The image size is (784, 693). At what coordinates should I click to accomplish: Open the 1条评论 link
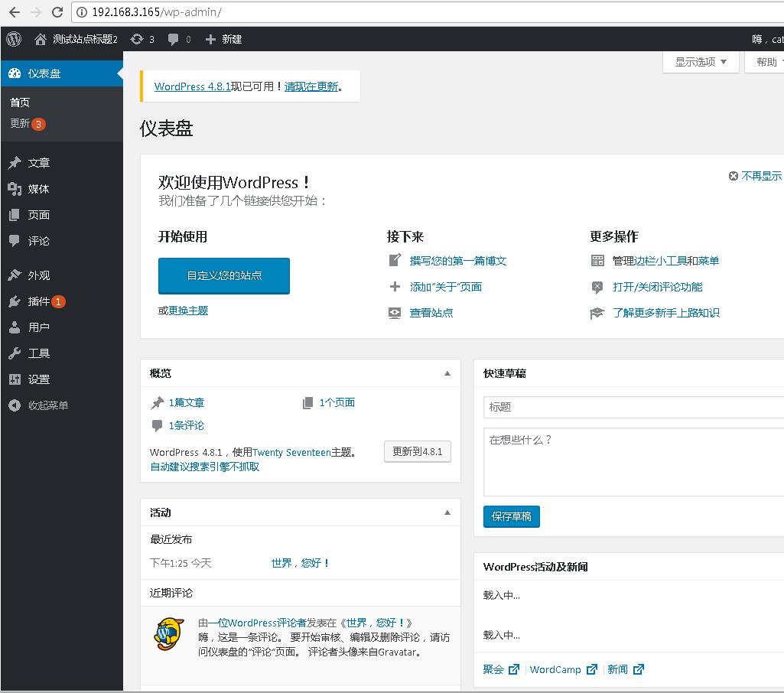(186, 425)
